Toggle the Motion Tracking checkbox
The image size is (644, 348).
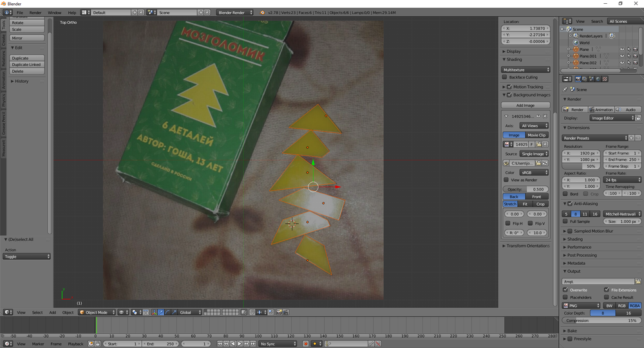point(509,87)
